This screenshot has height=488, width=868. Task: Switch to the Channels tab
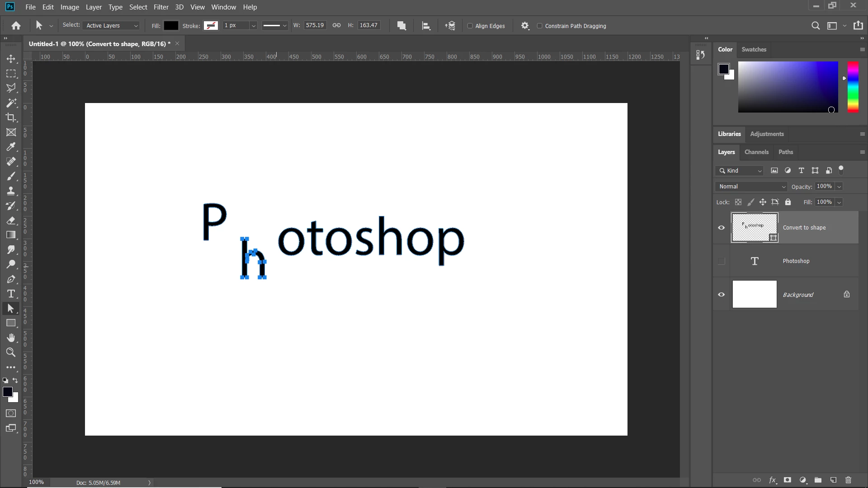756,152
